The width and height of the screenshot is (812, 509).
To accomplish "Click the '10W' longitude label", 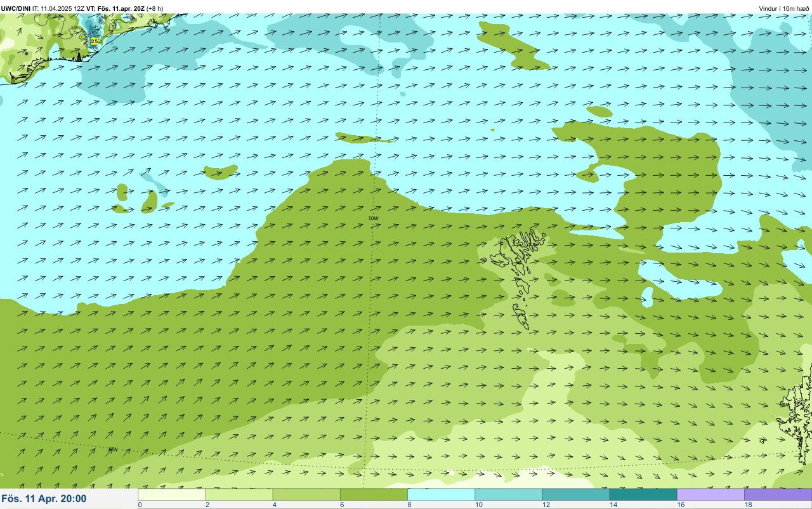I will click(373, 218).
